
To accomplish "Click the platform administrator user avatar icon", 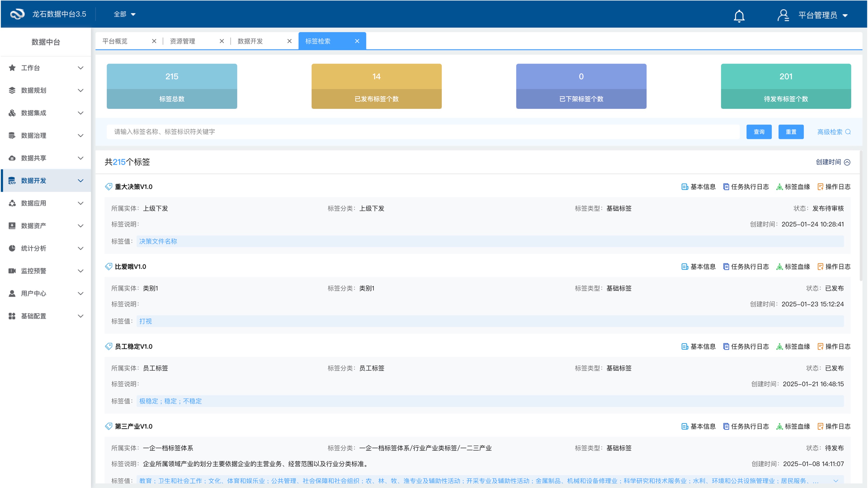I will point(783,15).
